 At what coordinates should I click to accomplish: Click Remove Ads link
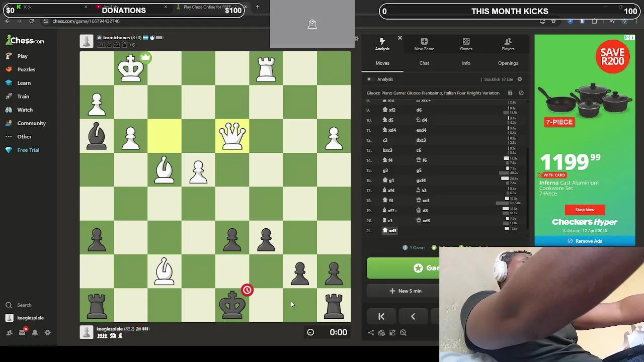(585, 241)
